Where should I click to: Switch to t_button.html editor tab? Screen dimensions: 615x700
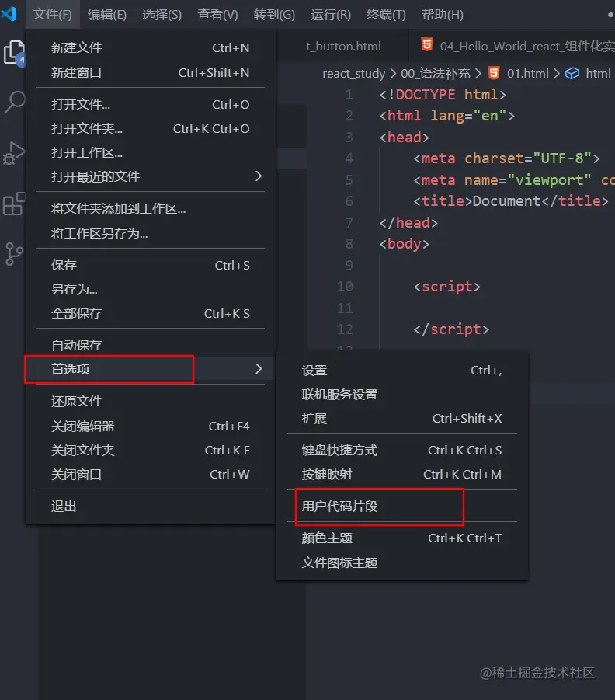coord(343,47)
